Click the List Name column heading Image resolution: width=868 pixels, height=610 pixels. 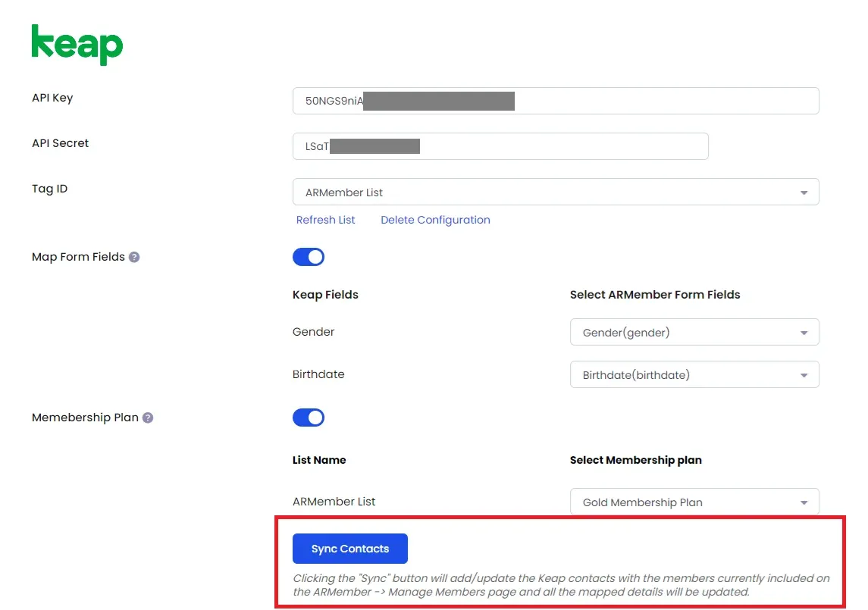pos(319,460)
